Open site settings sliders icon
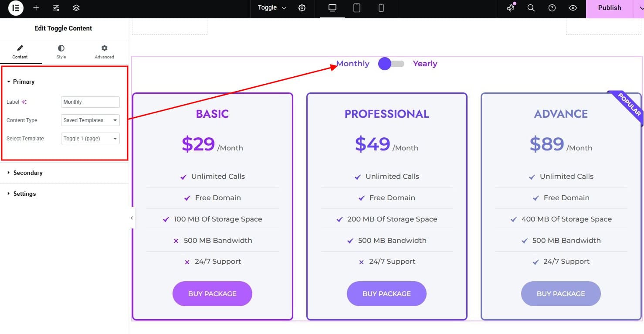This screenshot has height=334, width=644. click(56, 8)
